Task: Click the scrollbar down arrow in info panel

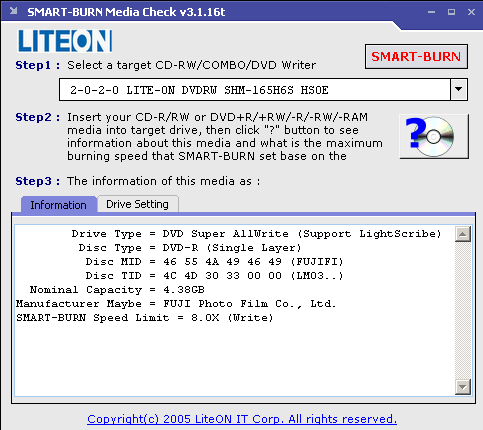Action: click(x=463, y=387)
